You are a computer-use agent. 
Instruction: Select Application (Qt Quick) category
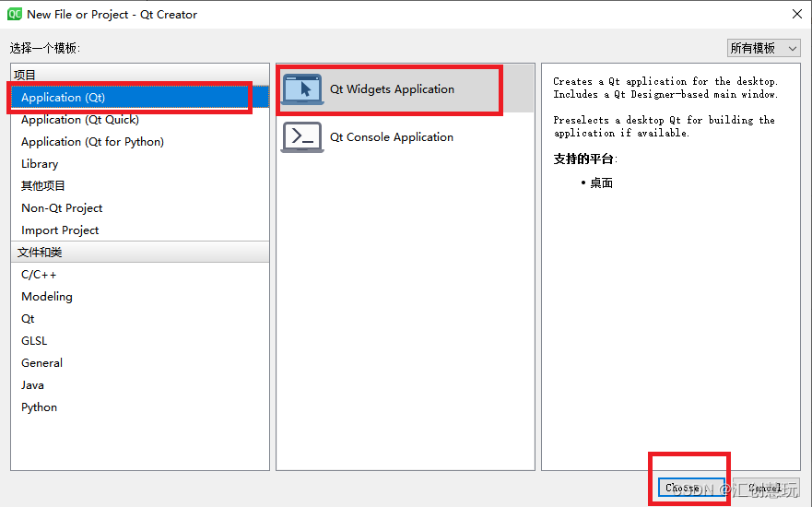pyautogui.click(x=140, y=120)
